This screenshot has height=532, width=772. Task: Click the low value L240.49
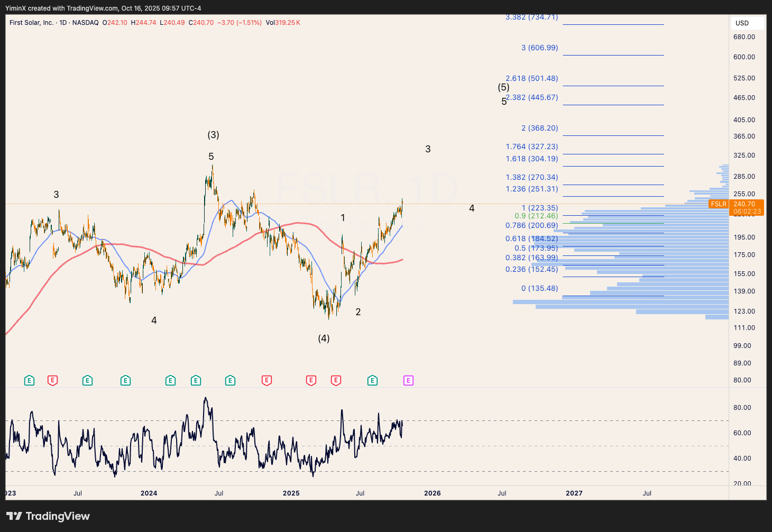[x=172, y=23]
